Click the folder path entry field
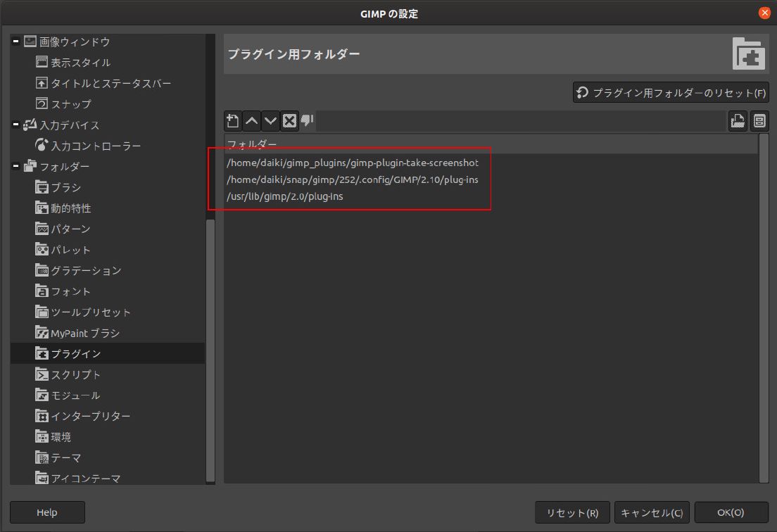The height and width of the screenshot is (532, 777). pos(521,121)
